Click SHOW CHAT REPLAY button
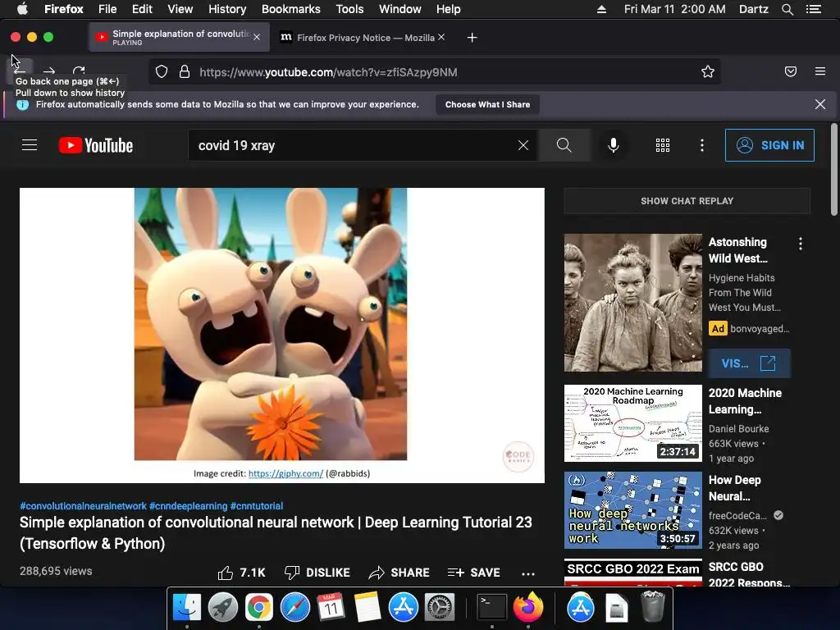 (687, 201)
